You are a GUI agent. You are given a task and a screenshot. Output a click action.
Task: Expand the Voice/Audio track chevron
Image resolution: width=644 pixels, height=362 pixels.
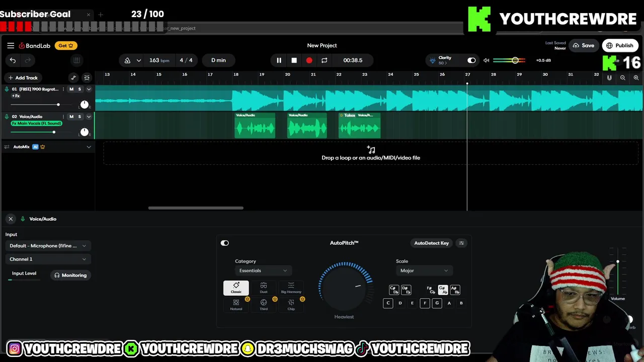coord(89,117)
